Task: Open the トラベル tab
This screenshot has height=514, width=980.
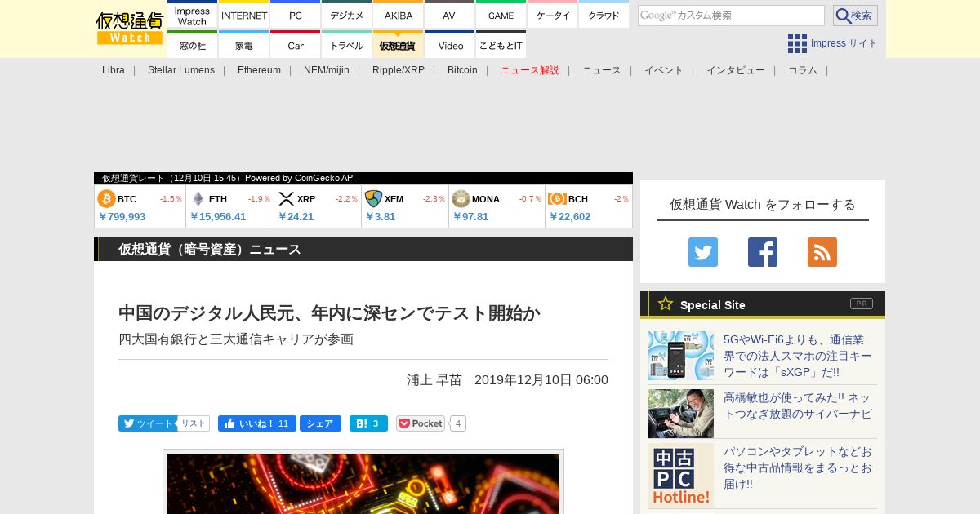Action: [x=347, y=46]
